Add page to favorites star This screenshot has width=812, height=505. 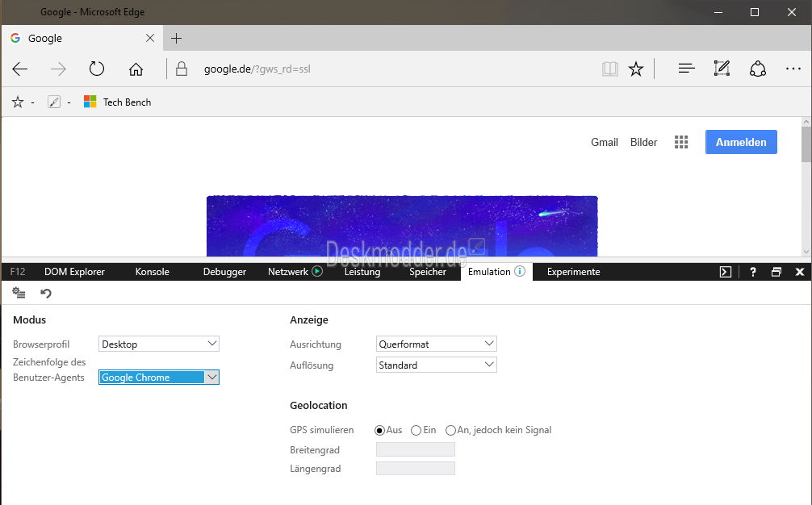636,69
